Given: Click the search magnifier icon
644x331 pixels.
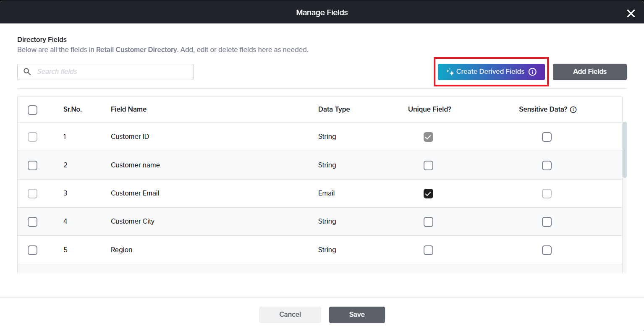Looking at the screenshot, I should click(27, 72).
